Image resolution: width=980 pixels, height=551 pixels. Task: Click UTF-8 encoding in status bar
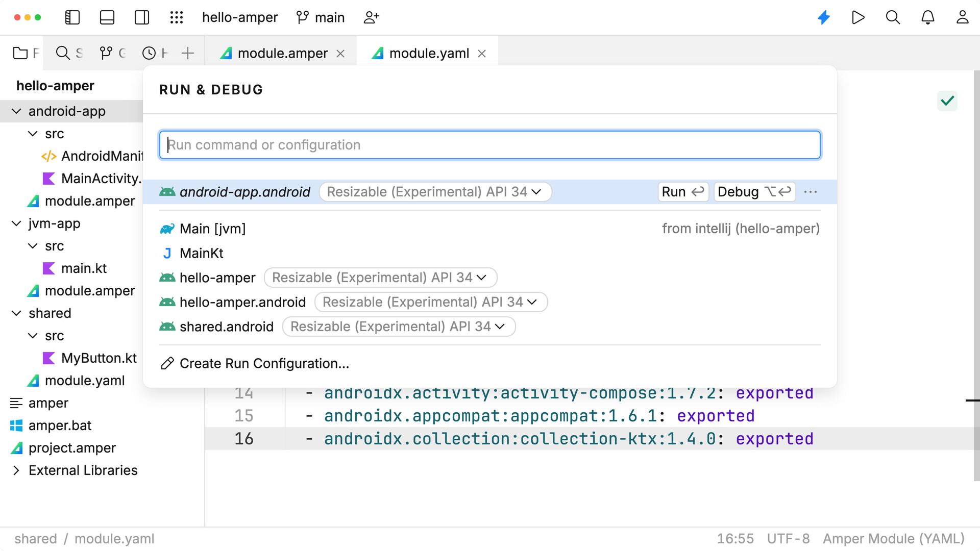point(788,539)
